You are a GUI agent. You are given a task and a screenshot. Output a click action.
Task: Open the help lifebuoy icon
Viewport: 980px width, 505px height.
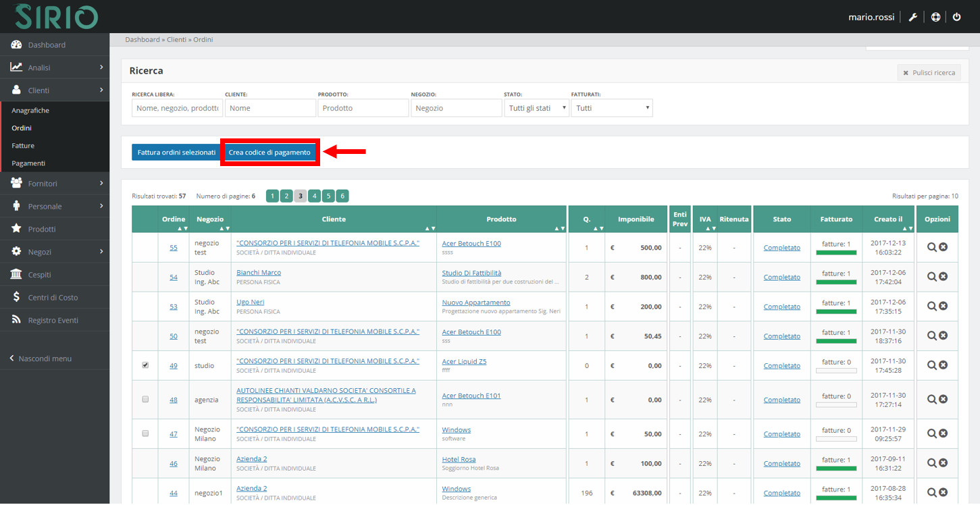[x=935, y=17]
